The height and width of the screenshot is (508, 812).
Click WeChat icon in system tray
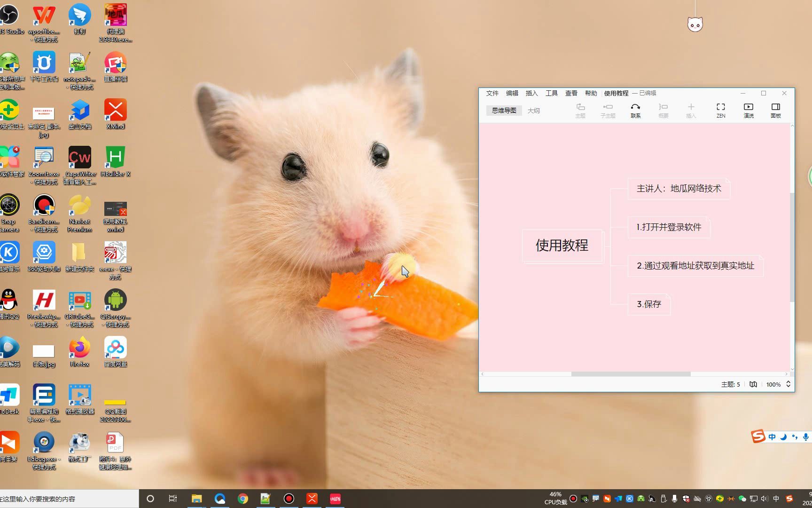pos(742,499)
